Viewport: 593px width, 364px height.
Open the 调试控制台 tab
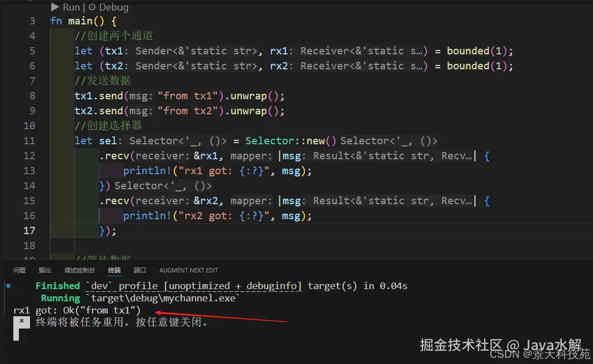(78, 270)
